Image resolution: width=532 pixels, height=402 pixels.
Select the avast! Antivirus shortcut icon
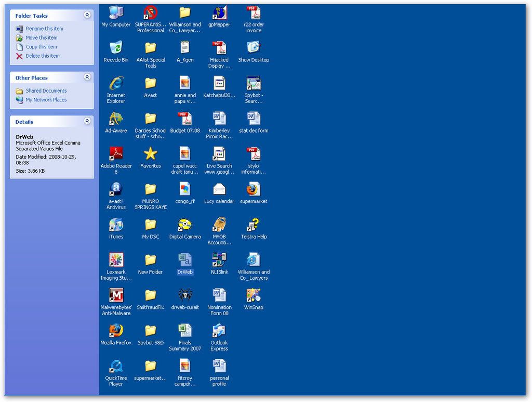(x=116, y=189)
